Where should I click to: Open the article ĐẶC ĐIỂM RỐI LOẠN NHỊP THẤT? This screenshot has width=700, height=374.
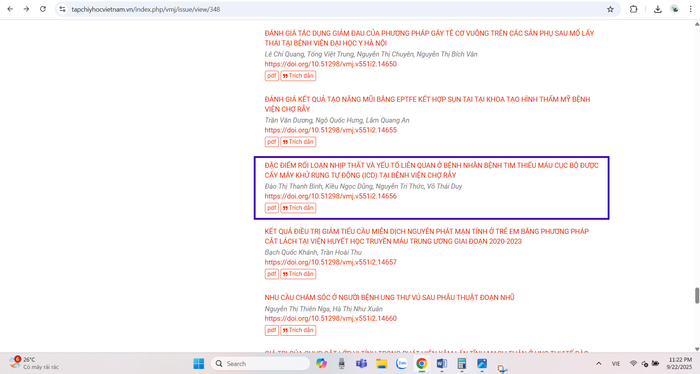(x=431, y=170)
